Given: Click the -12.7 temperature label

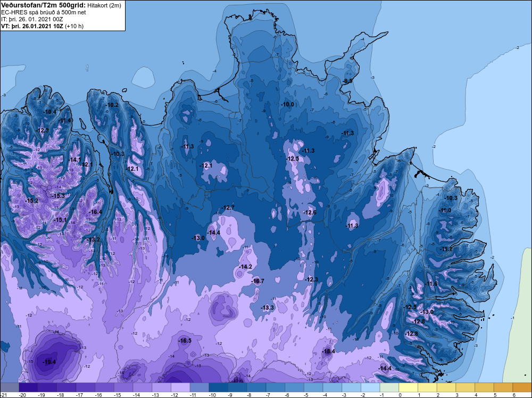Looking at the screenshot, I should (228, 208).
